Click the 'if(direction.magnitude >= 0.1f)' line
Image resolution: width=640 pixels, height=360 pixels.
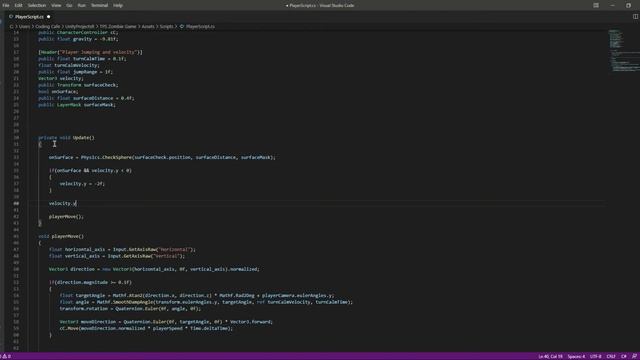pyautogui.click(x=90, y=282)
